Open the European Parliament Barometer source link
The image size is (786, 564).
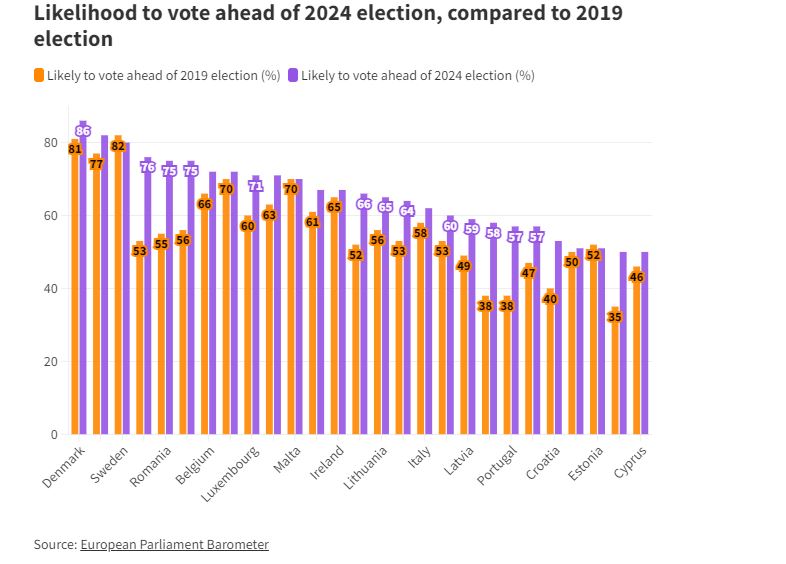click(174, 544)
